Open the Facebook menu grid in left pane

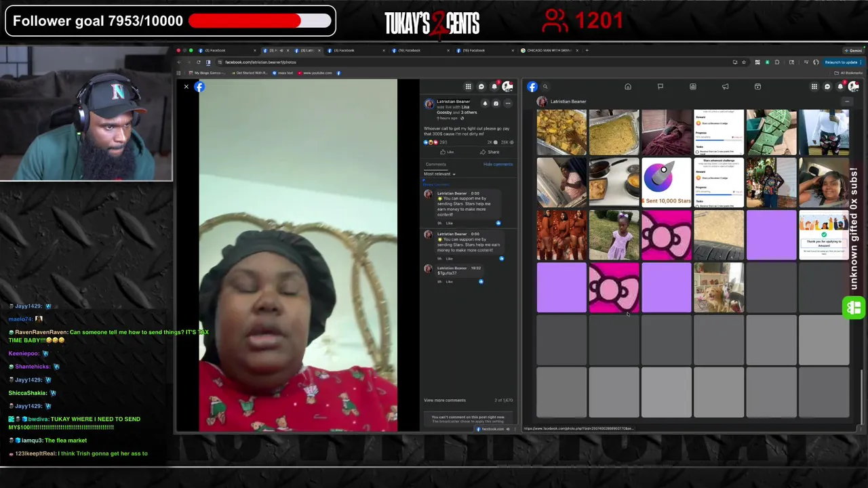[468, 87]
